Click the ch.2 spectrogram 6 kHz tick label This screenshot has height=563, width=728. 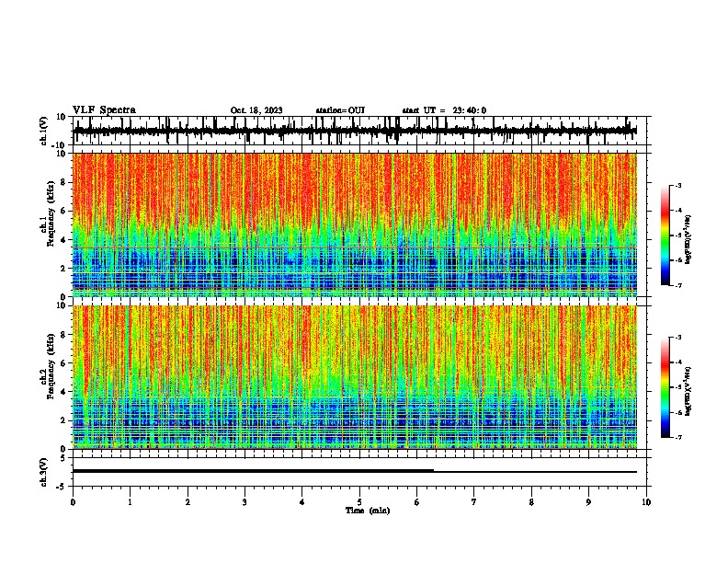click(63, 363)
